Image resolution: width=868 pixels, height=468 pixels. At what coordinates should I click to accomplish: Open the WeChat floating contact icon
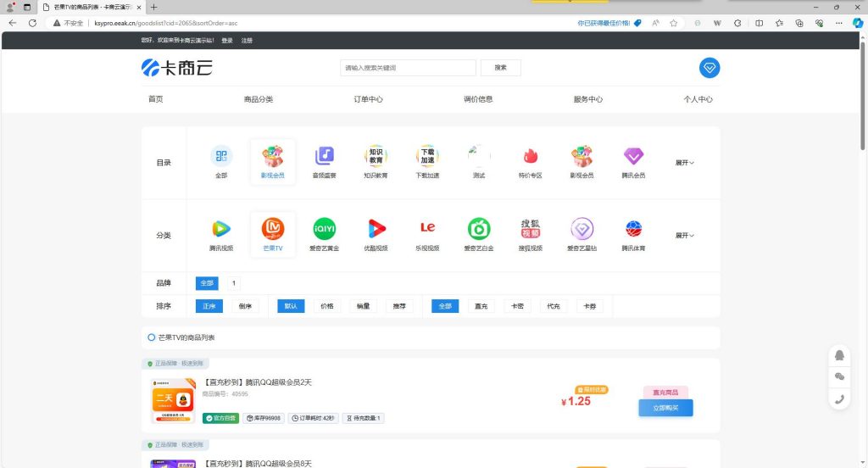(839, 376)
